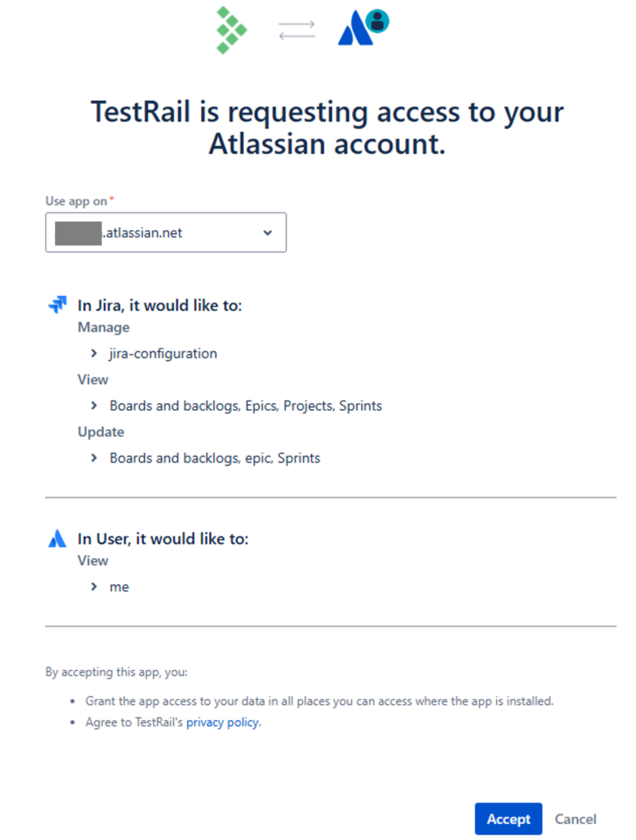Click the Atlassian icon beside 'In User, it would like to'
This screenshot has height=840, width=636.
click(56, 538)
